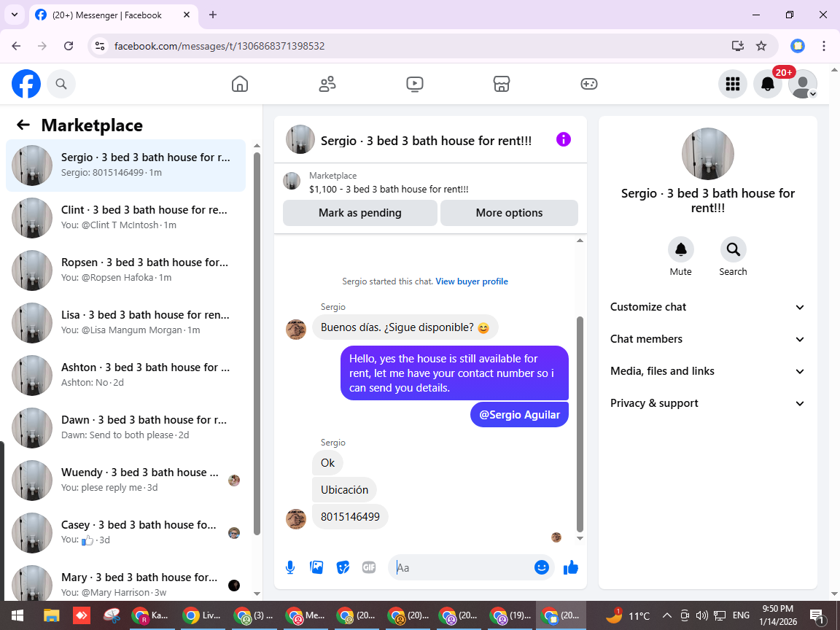The image size is (840, 630).
Task: Click the listing title $1,100 - 3 bed 3 bath
Action: click(389, 189)
